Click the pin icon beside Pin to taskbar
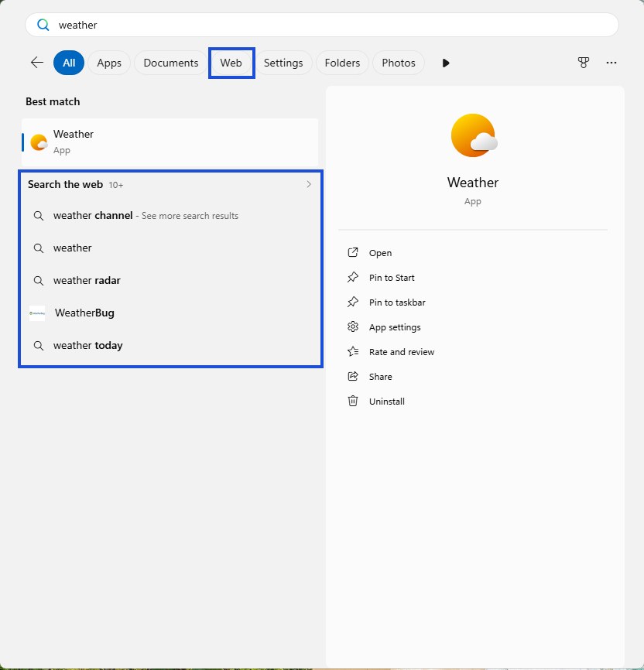The height and width of the screenshot is (670, 644). [353, 302]
